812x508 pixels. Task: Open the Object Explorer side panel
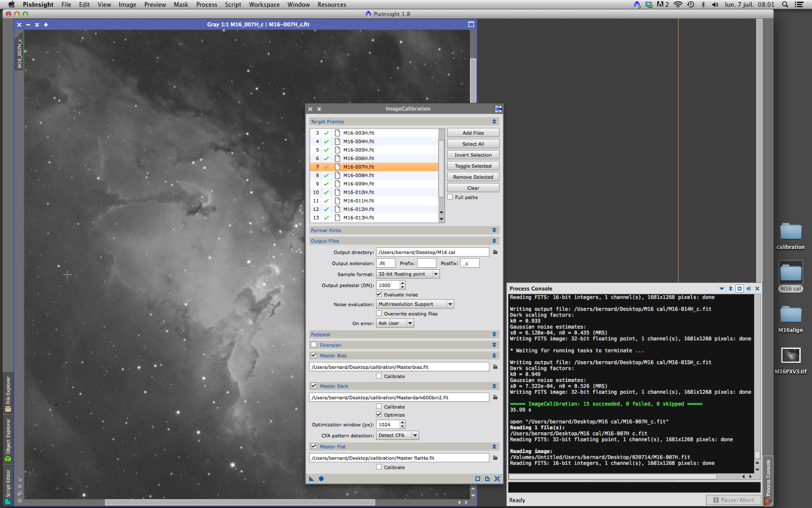8,440
